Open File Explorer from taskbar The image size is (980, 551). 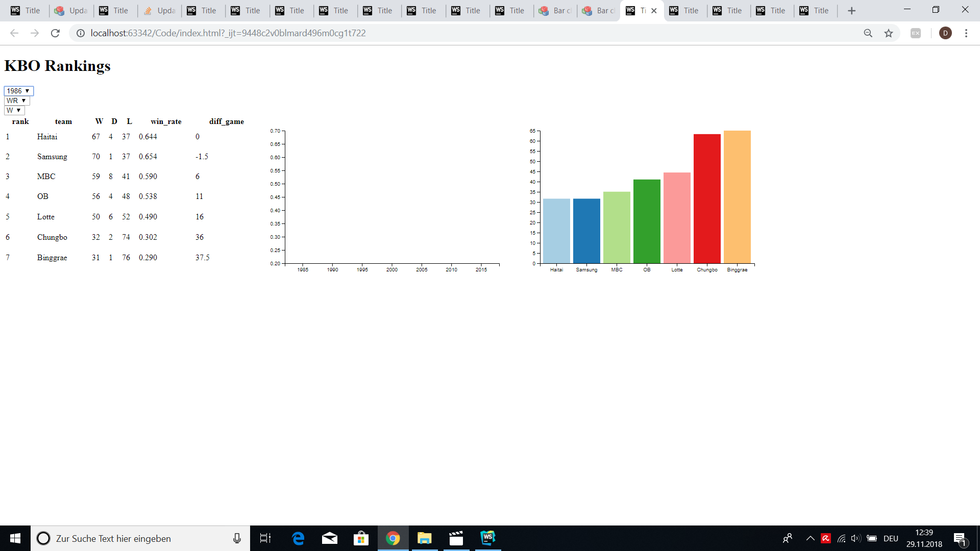425,538
